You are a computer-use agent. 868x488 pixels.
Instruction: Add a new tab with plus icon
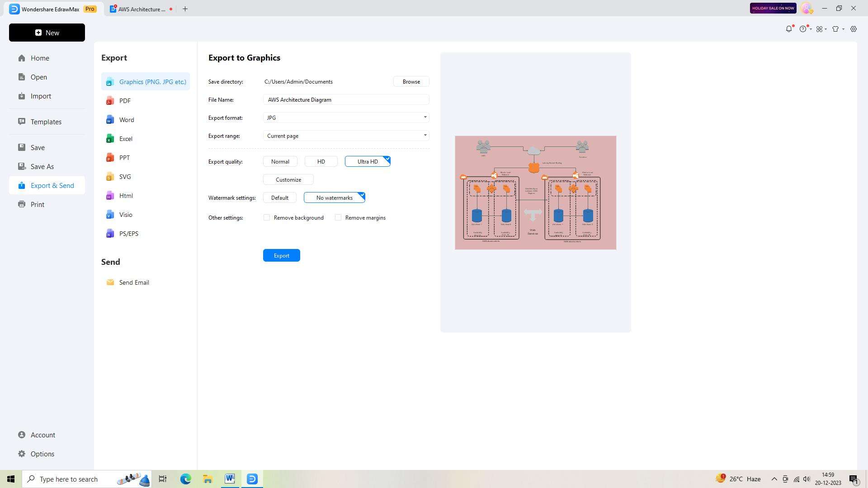coord(185,9)
